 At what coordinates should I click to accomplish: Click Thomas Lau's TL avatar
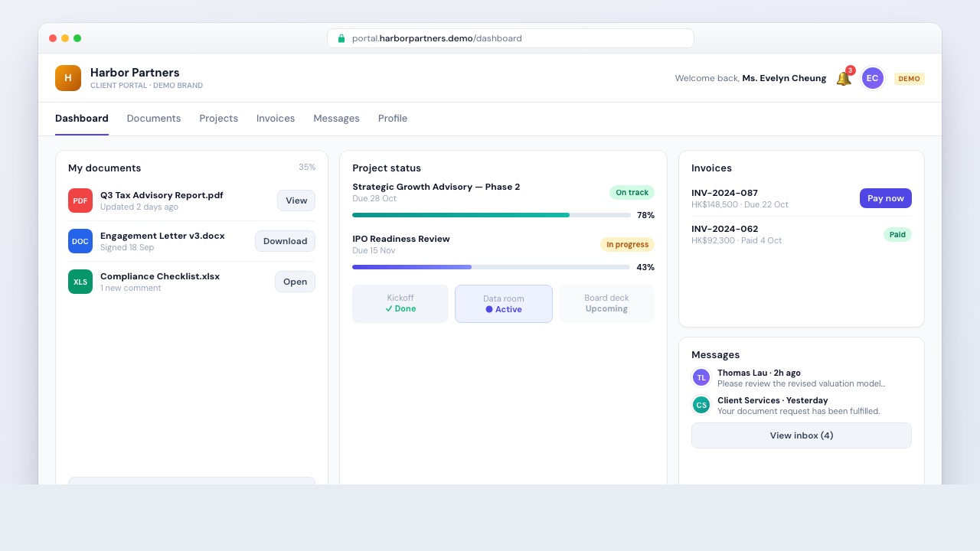tap(701, 377)
